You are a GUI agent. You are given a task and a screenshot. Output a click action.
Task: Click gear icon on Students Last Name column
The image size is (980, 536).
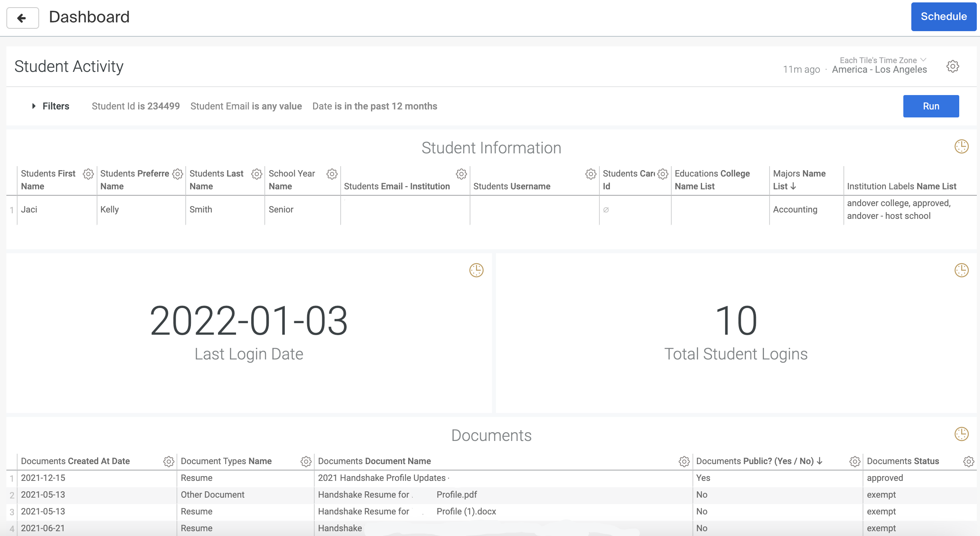tap(257, 174)
